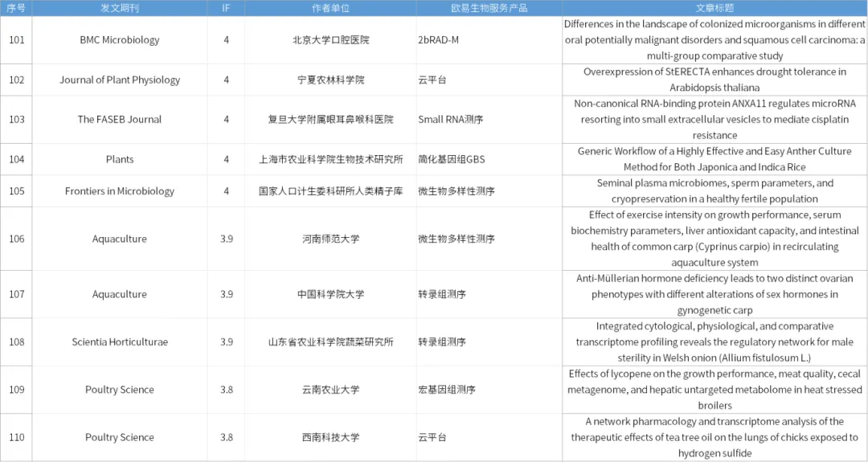Select the 山东省农业科学院蔬菜研究所 cell

[330, 342]
